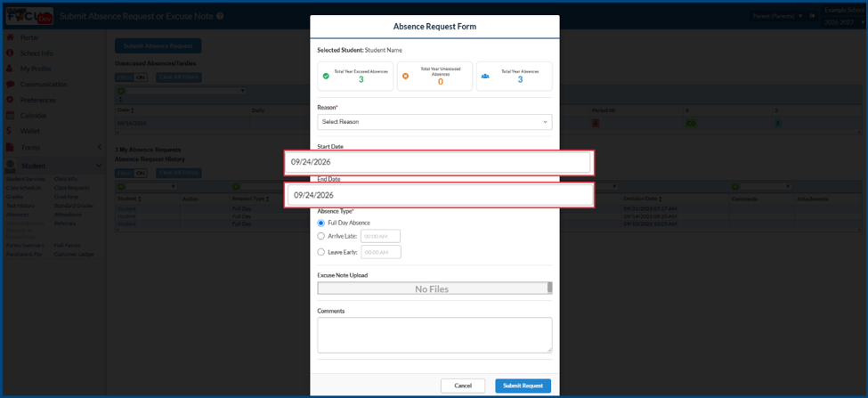Open Communication via the speech bubble icon

coord(10,84)
